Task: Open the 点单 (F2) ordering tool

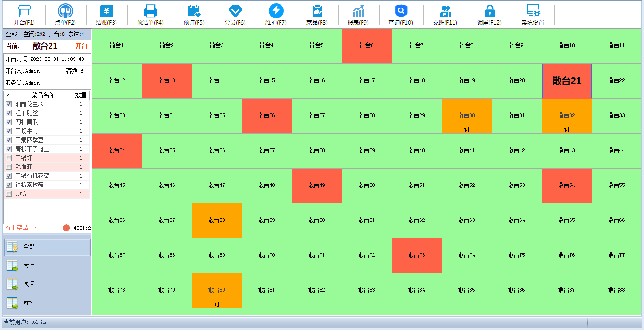Action: pos(65,11)
